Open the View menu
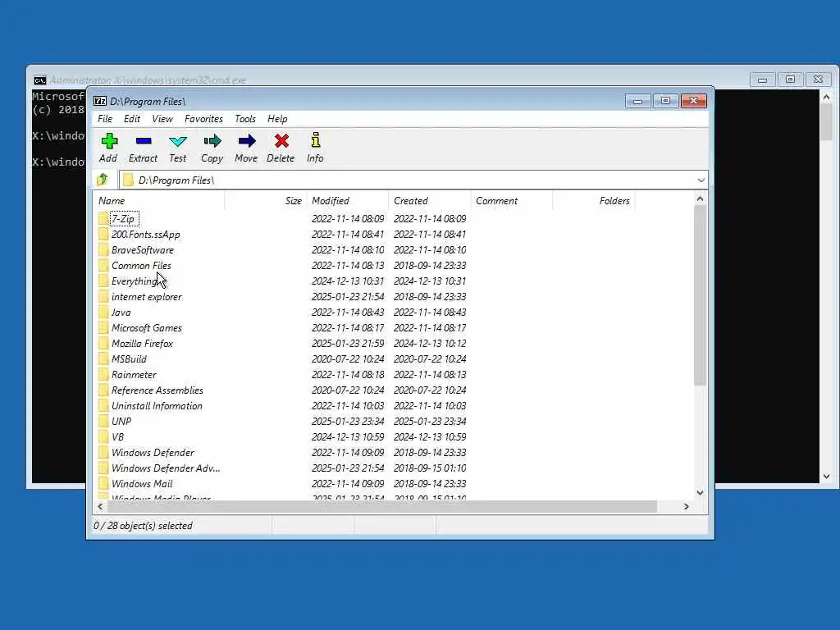 coord(162,119)
